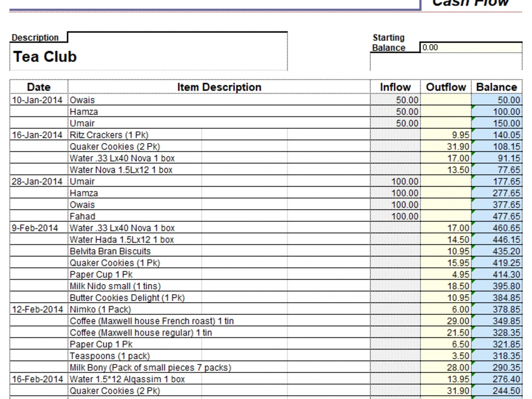The image size is (532, 399).
Task: Select the Butter Cookies Delight (1 Pk) cell
Action: pos(219,297)
